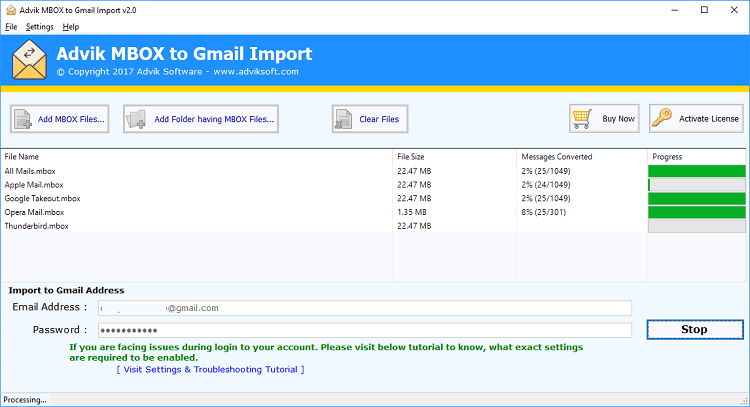Click the Apple Mail.mbox progress bar
Image resolution: width=750 pixels, height=407 pixels.
coord(697,185)
